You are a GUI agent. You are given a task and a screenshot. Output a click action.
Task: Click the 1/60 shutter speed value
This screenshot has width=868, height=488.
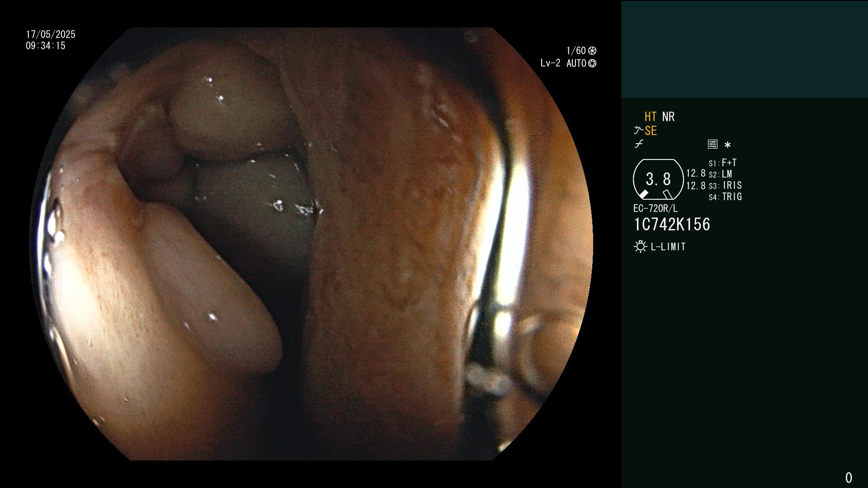point(576,51)
